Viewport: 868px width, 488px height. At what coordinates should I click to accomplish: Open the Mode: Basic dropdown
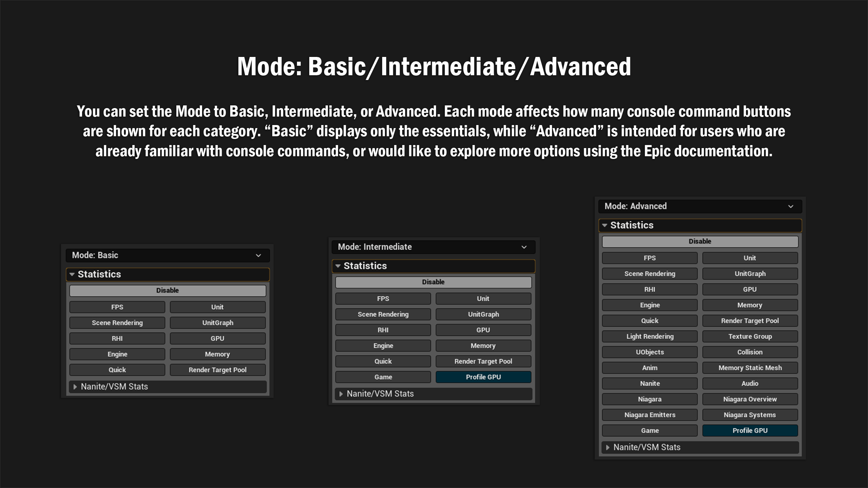[x=167, y=255]
